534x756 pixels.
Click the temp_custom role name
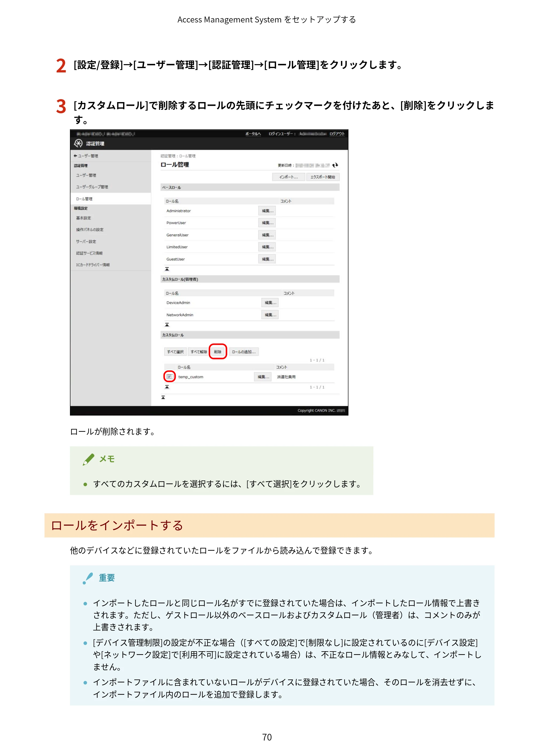pos(191,377)
